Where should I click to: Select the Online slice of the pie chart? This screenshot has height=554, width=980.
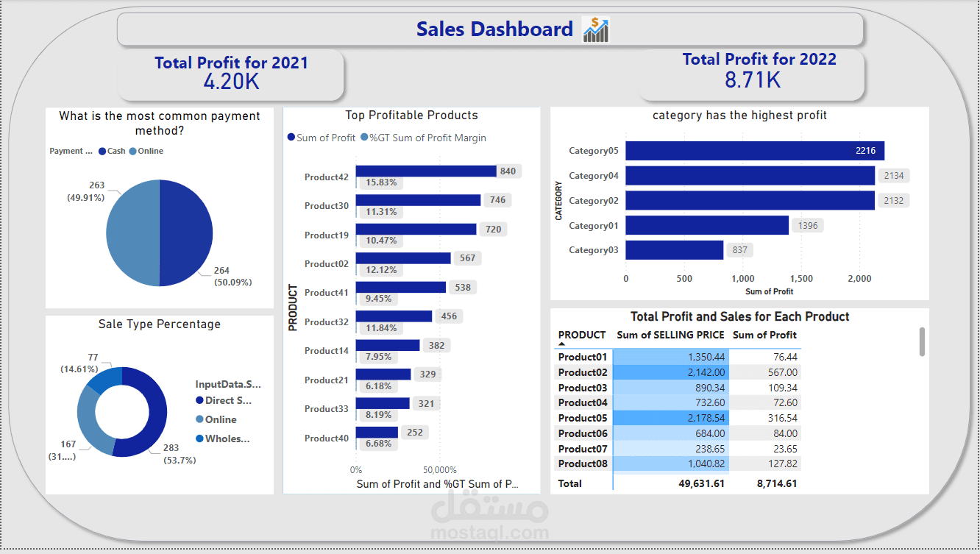(132, 233)
